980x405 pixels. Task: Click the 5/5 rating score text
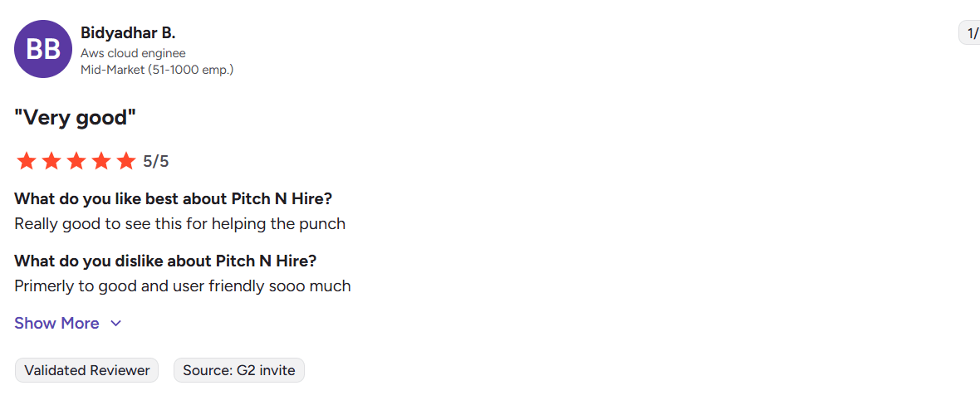156,161
